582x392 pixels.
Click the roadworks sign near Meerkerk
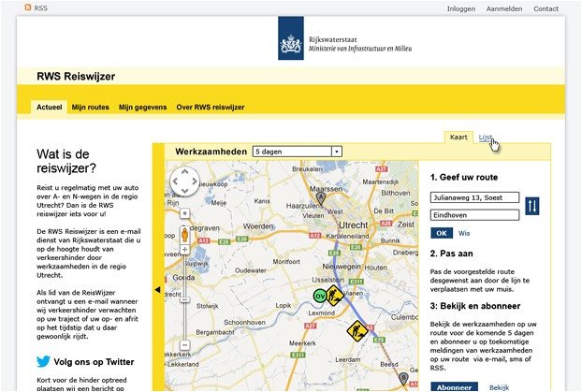pos(357,331)
